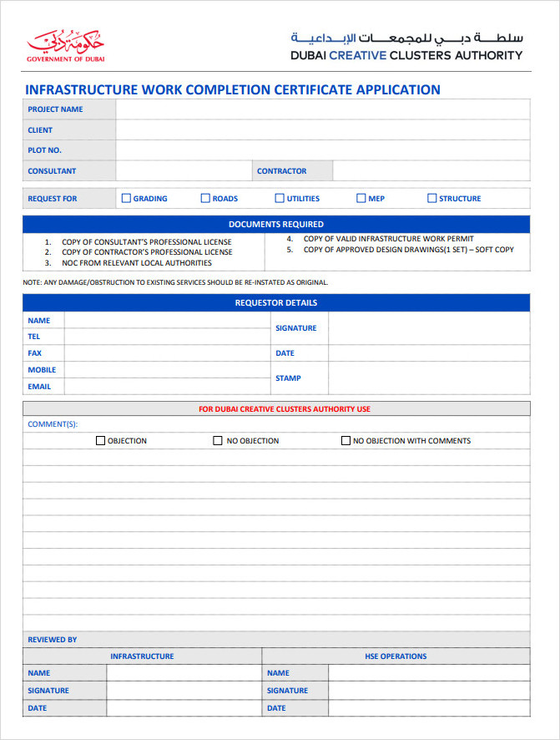This screenshot has height=740, width=560.
Task: Tick the ROADS checkbox
Action: click(205, 198)
